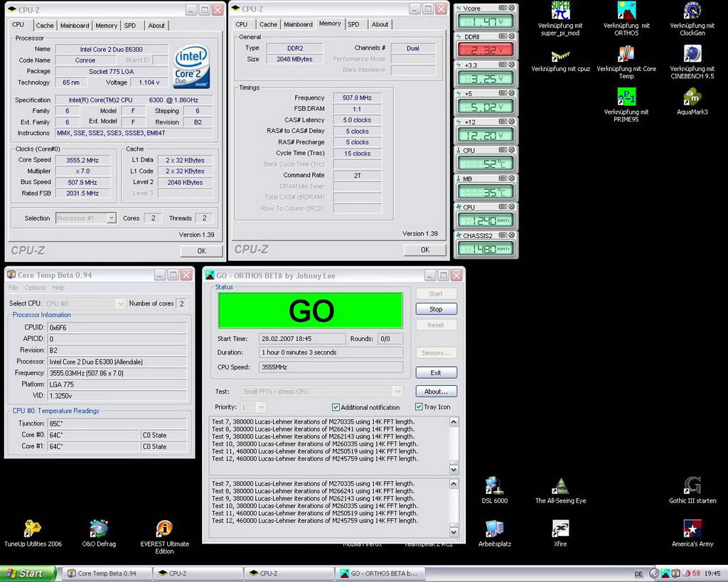
Task: Switch to GO - ORTHOS BETA taskbar button
Action: click(x=381, y=573)
